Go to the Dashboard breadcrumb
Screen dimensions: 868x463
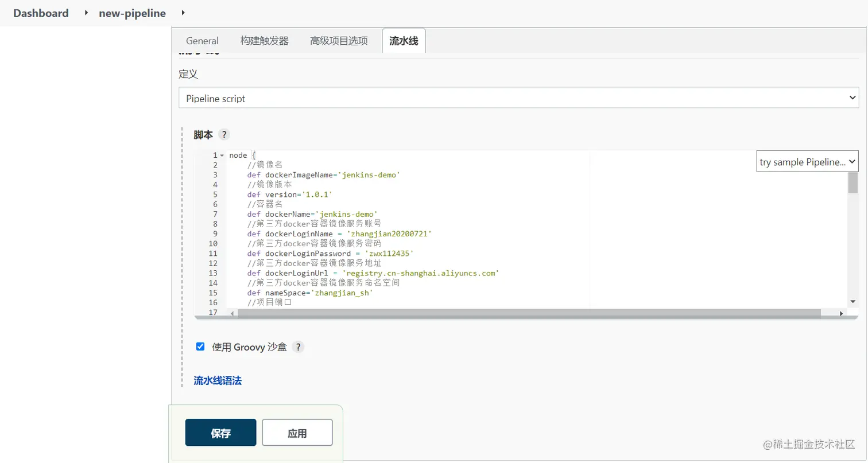[41, 13]
